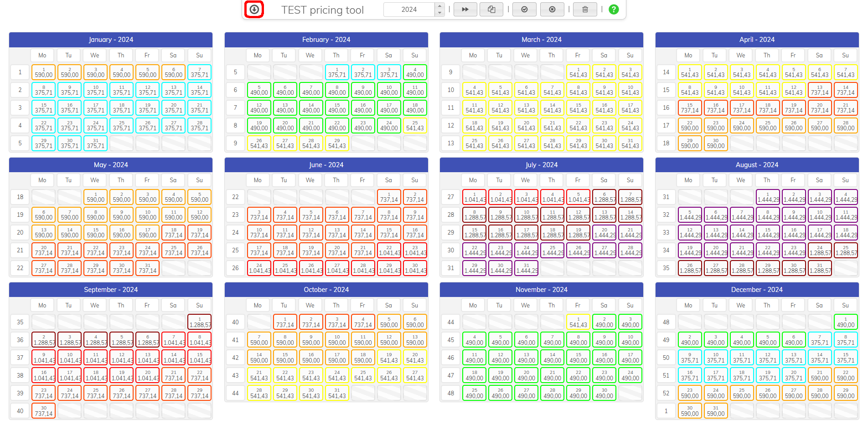This screenshot has height=440, width=868.
Task: Click the "July - 2024" month header
Action: click(x=541, y=165)
